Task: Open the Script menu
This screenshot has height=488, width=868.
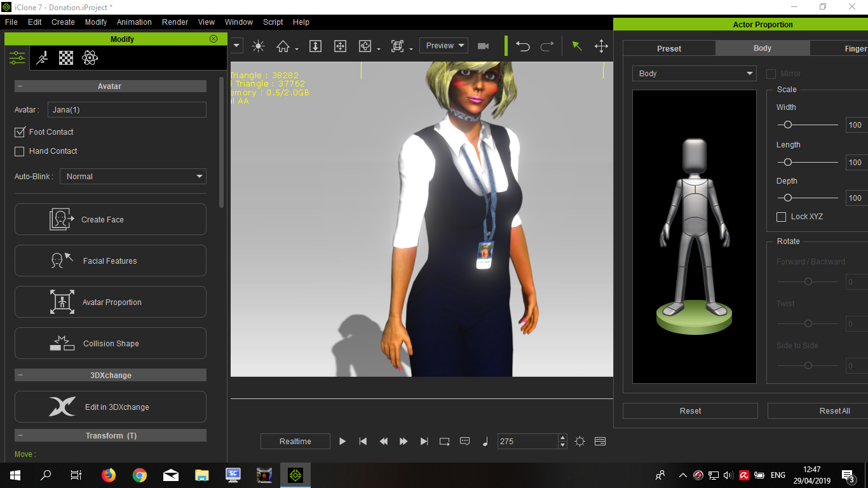Action: [x=273, y=22]
